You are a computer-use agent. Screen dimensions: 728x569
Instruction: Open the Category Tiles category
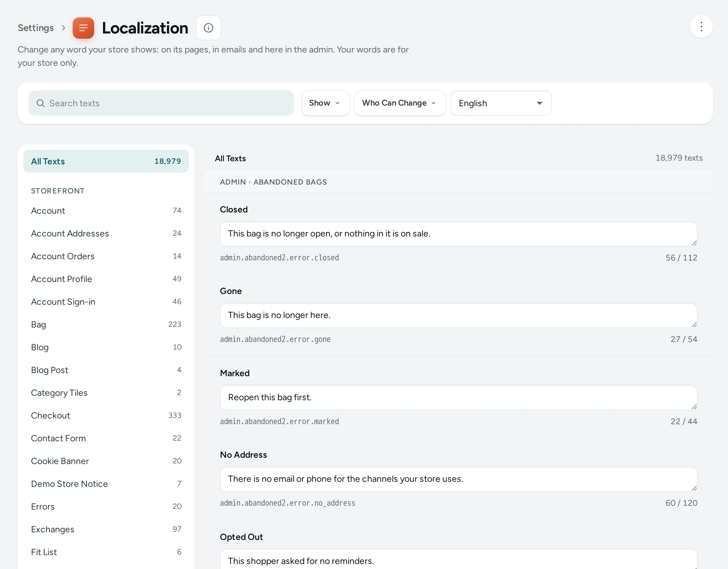[x=106, y=393]
